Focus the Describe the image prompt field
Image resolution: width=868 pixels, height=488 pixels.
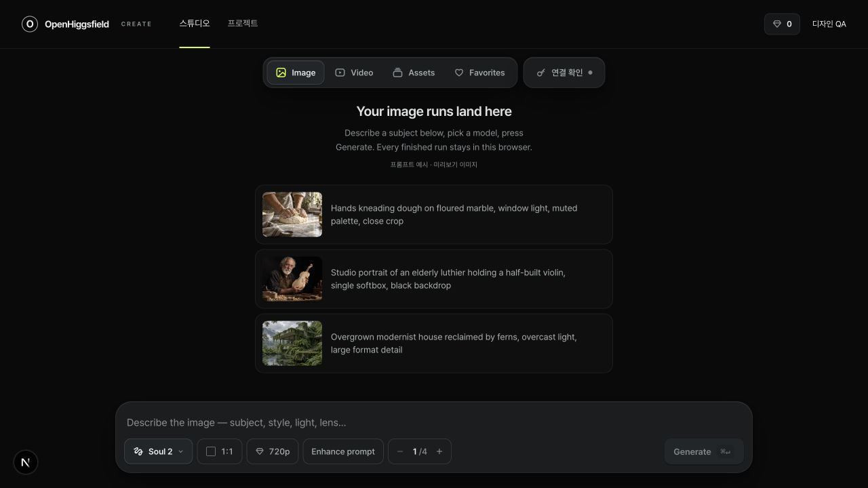click(434, 422)
